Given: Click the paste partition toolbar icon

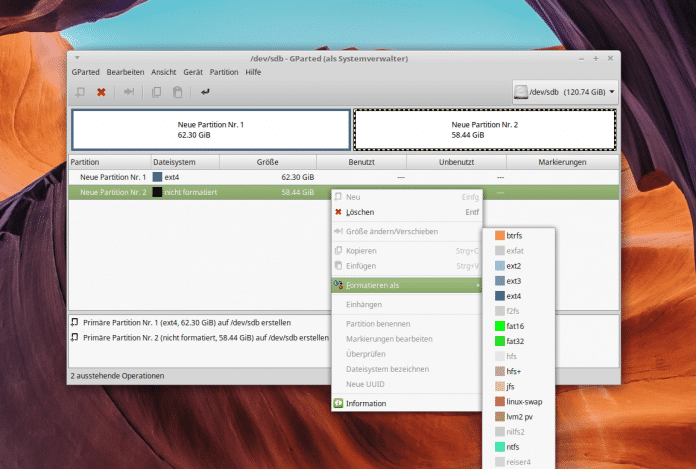Looking at the screenshot, I should click(x=177, y=92).
